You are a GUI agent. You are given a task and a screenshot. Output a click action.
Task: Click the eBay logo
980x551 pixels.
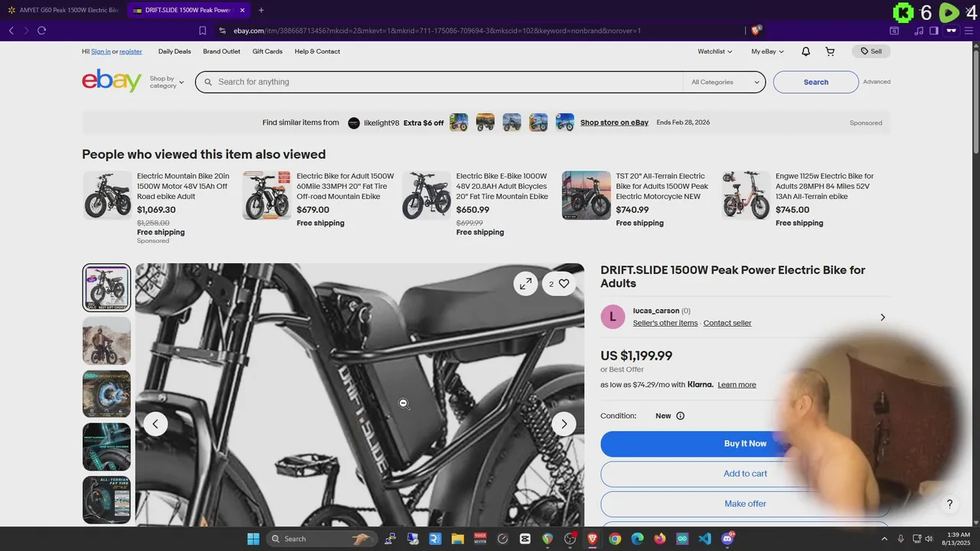click(112, 80)
